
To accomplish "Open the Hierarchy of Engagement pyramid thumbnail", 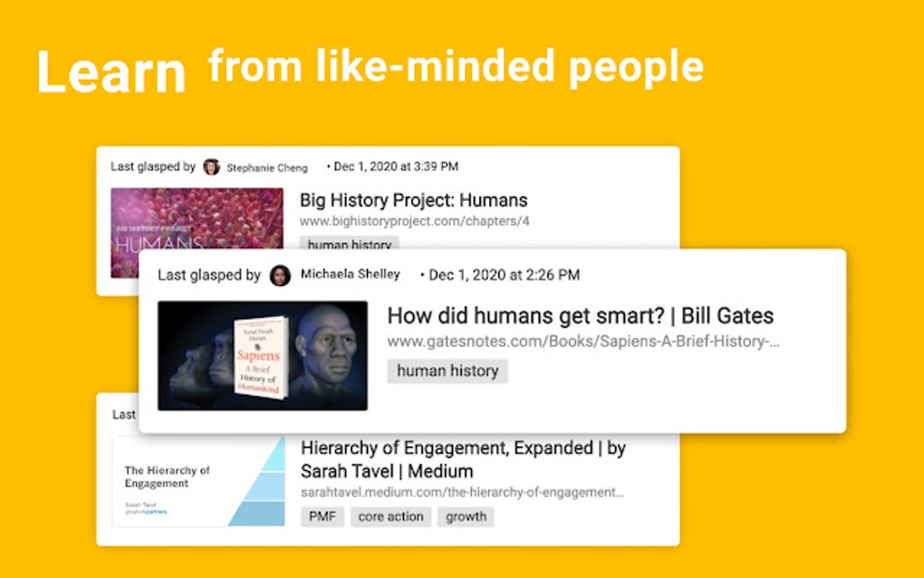I will point(198,481).
